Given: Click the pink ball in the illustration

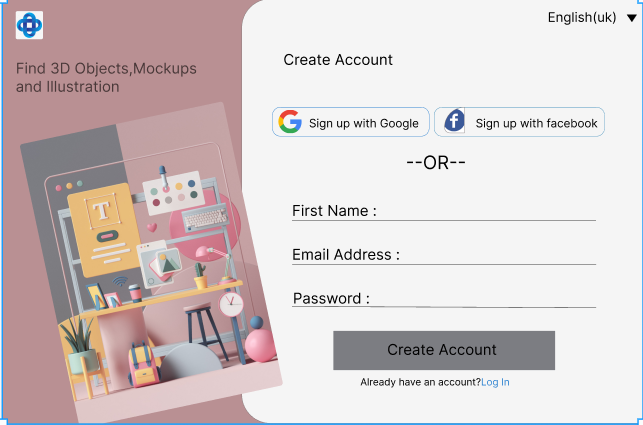Looking at the screenshot, I should [x=261, y=346].
